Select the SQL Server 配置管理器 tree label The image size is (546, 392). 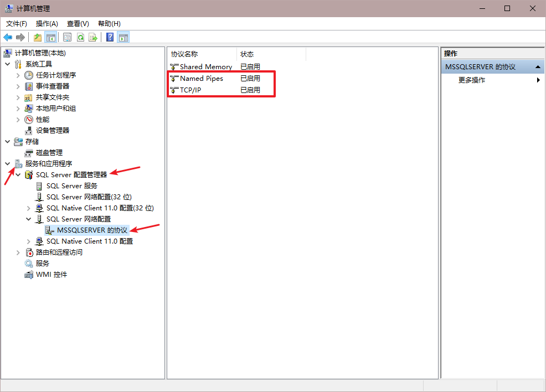click(x=71, y=175)
